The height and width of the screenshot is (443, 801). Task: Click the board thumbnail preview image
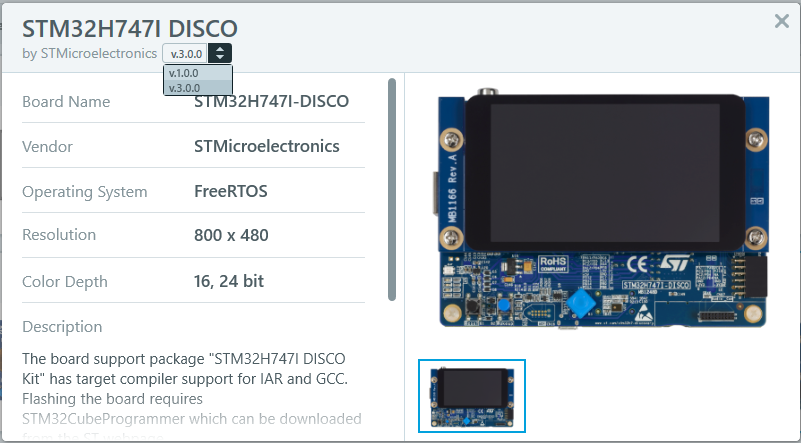tap(472, 396)
